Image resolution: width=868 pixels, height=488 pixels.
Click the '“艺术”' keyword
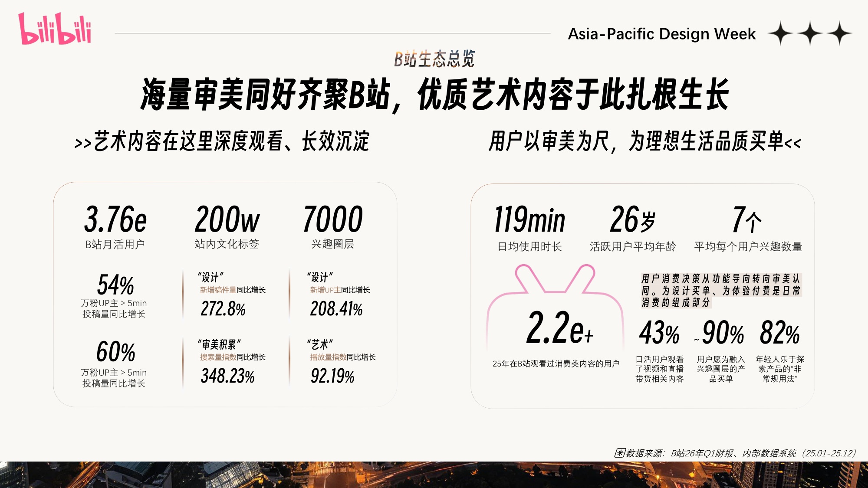(x=320, y=344)
